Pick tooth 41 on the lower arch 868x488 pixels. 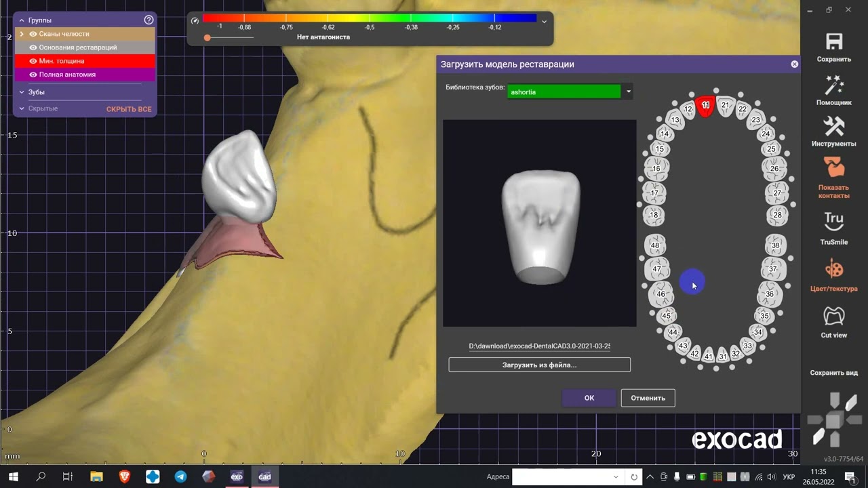click(x=709, y=357)
